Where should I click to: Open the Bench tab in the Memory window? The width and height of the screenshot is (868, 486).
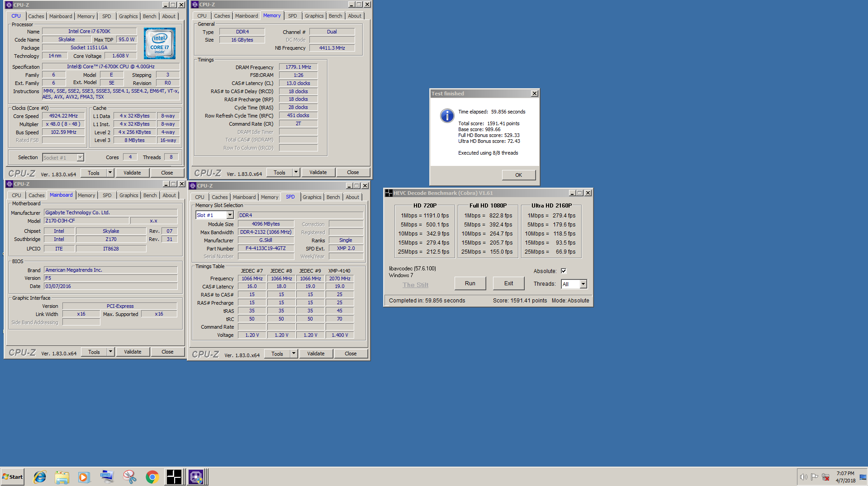pyautogui.click(x=335, y=16)
